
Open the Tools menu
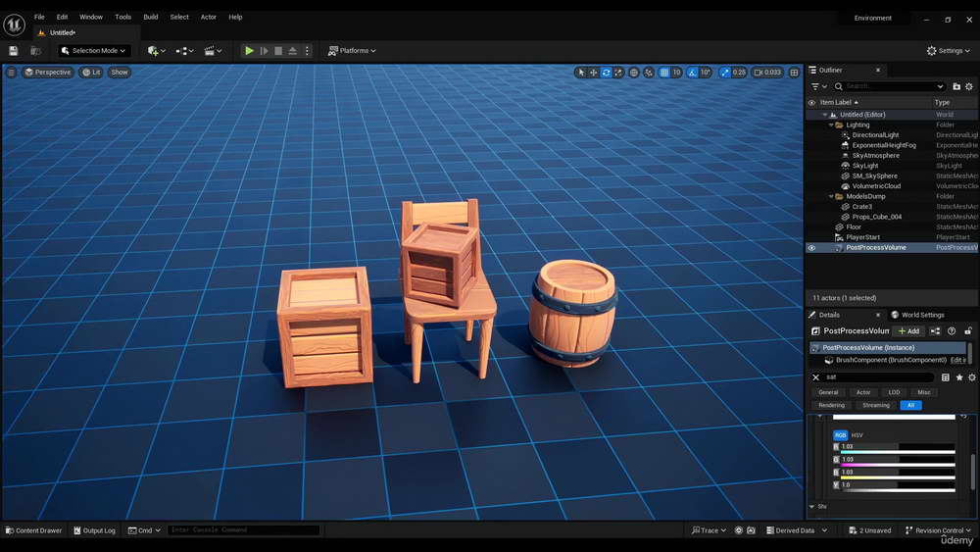click(123, 17)
